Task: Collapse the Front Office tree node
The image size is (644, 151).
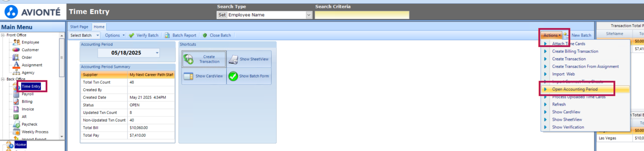Action: point(3,35)
